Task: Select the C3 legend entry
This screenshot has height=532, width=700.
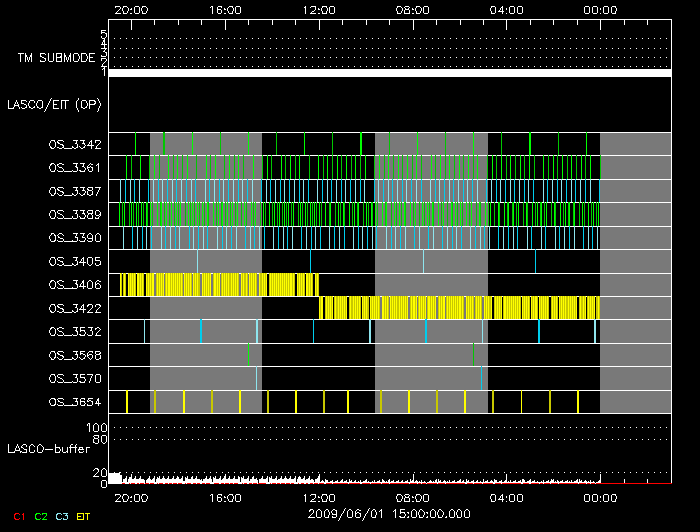Action: click(x=62, y=516)
